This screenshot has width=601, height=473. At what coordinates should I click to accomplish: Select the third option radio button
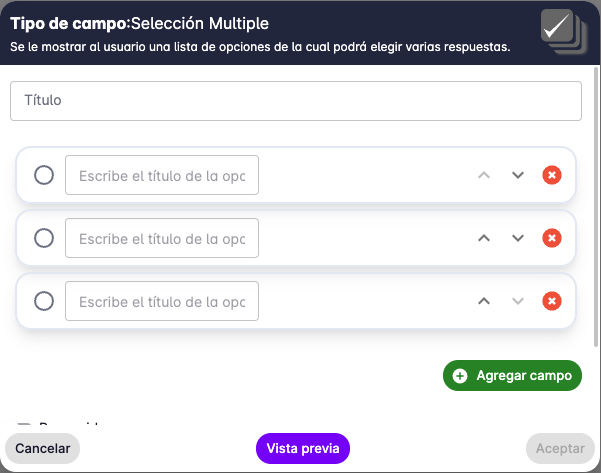click(44, 301)
